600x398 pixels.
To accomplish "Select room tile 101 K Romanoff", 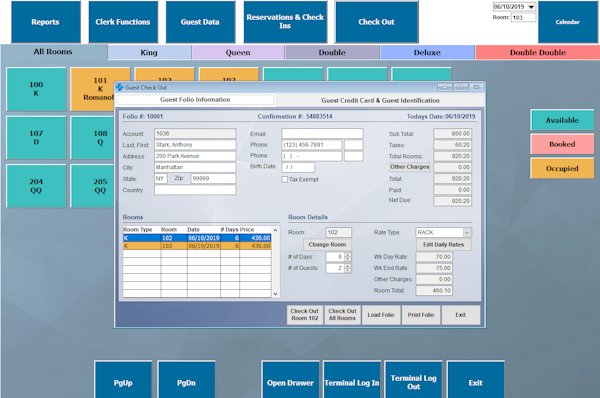I will coord(93,89).
